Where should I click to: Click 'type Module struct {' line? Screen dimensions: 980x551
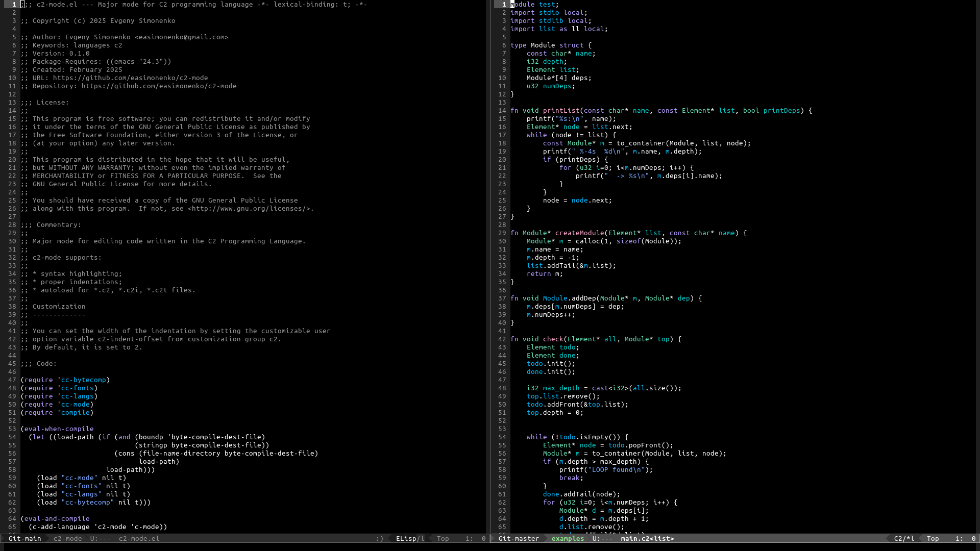tap(551, 45)
